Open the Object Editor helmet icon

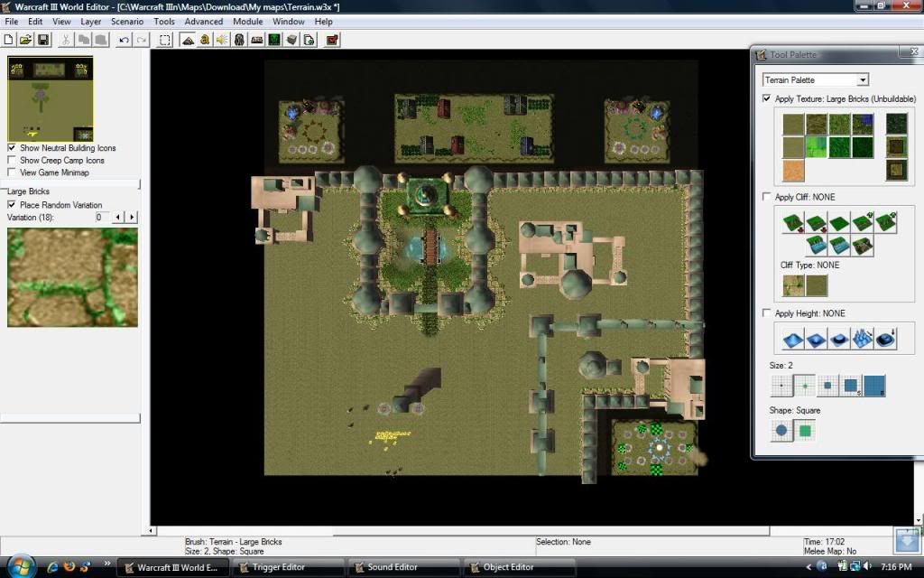click(x=239, y=40)
